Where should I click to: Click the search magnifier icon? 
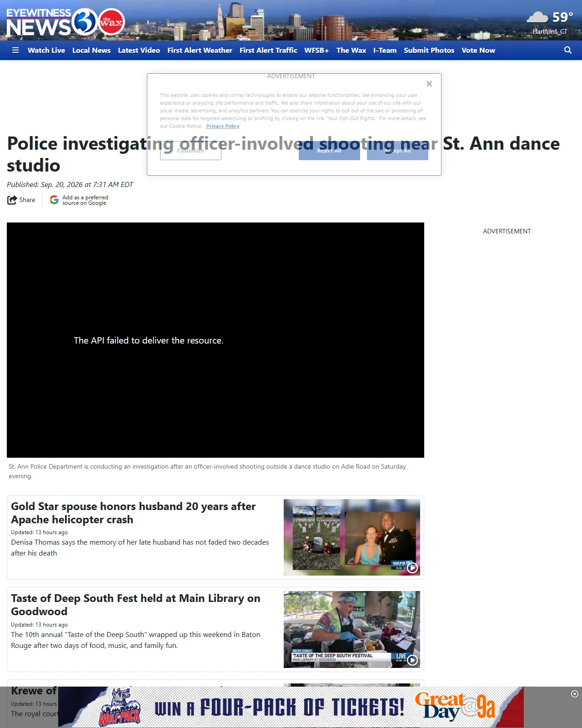(x=568, y=51)
